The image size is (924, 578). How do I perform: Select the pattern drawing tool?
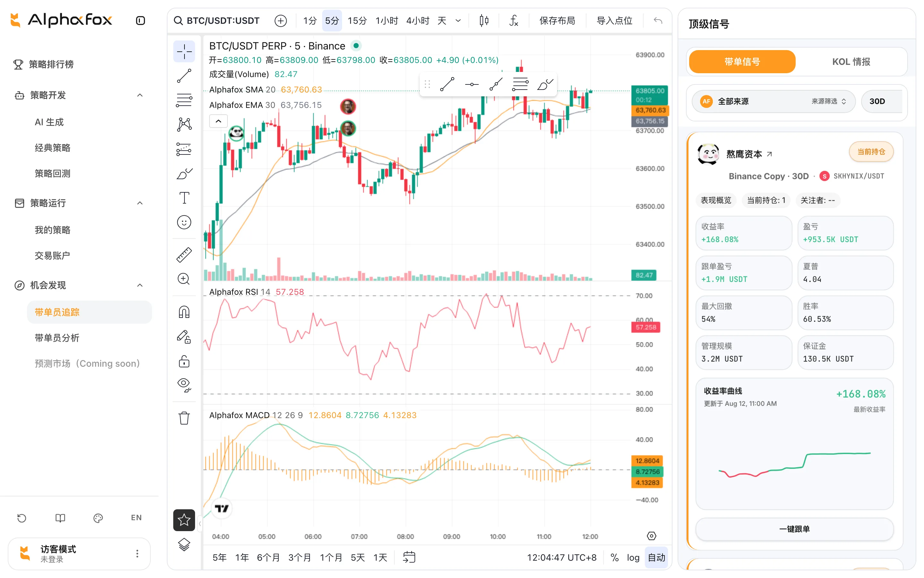coord(184,124)
